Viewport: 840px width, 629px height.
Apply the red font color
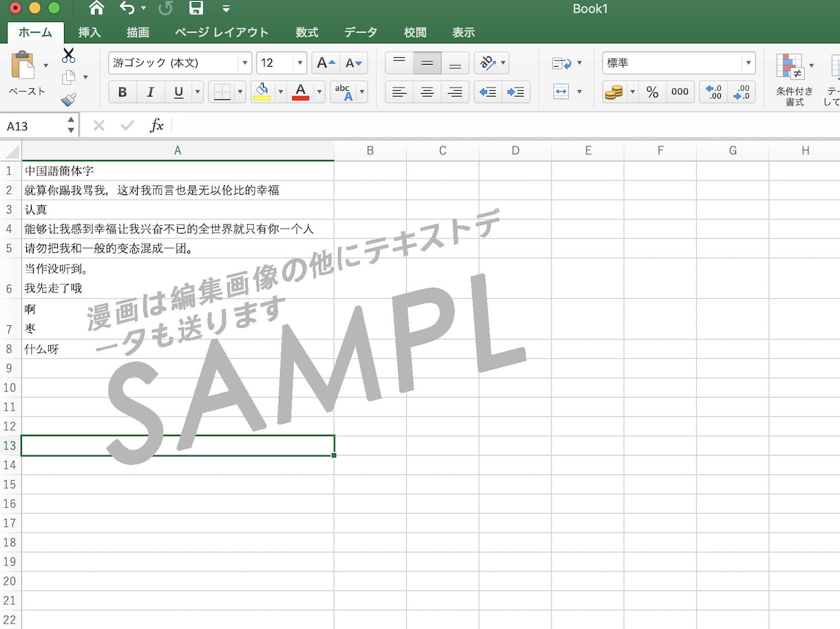pyautogui.click(x=301, y=92)
